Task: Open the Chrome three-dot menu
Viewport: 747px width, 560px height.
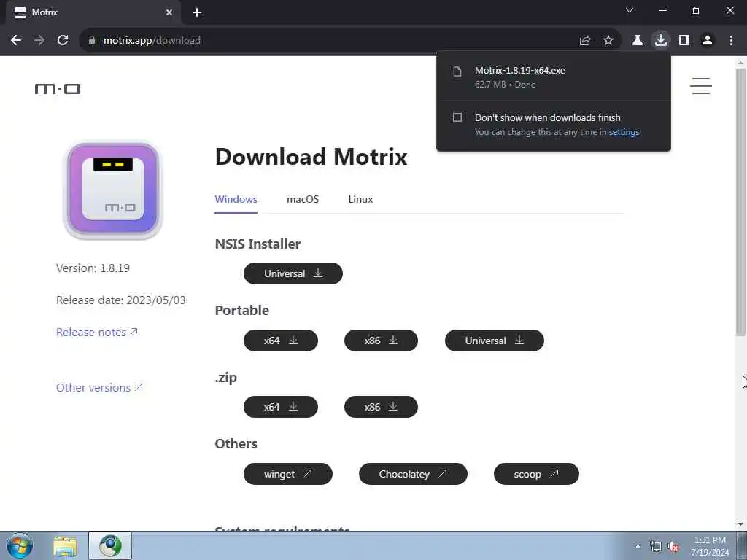Action: tap(731, 41)
